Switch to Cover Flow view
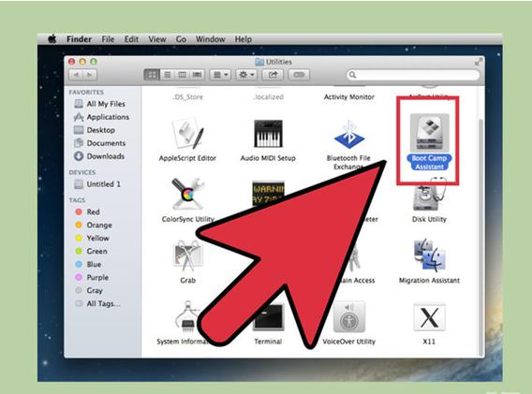This screenshot has width=532, height=394. point(197,75)
